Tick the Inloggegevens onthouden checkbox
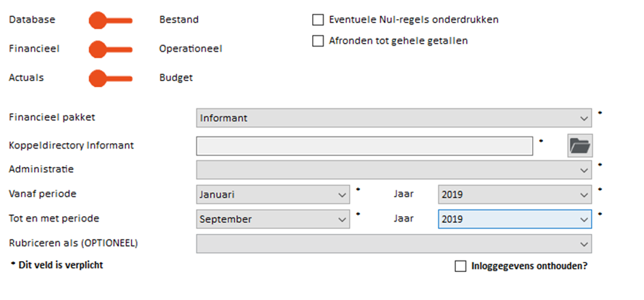The height and width of the screenshot is (300, 644). tap(461, 266)
